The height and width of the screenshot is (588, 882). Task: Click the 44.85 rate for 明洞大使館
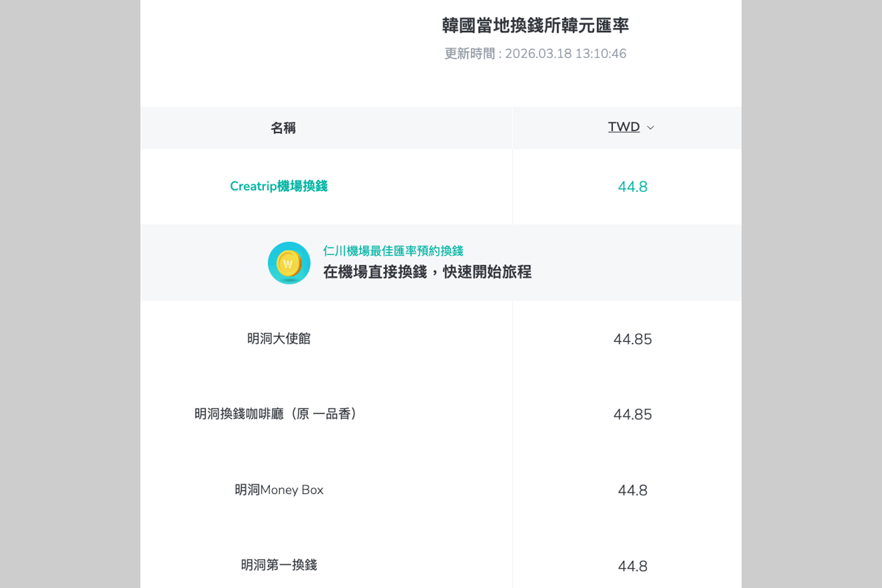pos(632,340)
